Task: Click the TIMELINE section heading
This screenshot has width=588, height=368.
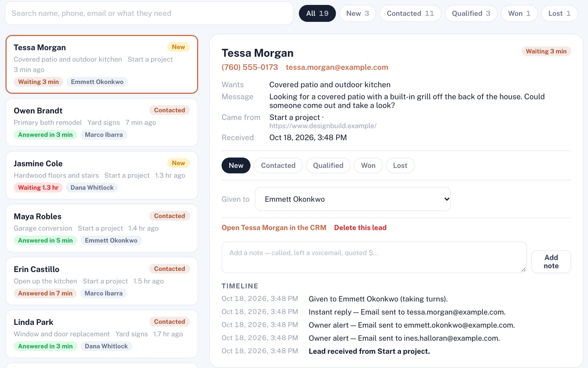Action: [240, 286]
